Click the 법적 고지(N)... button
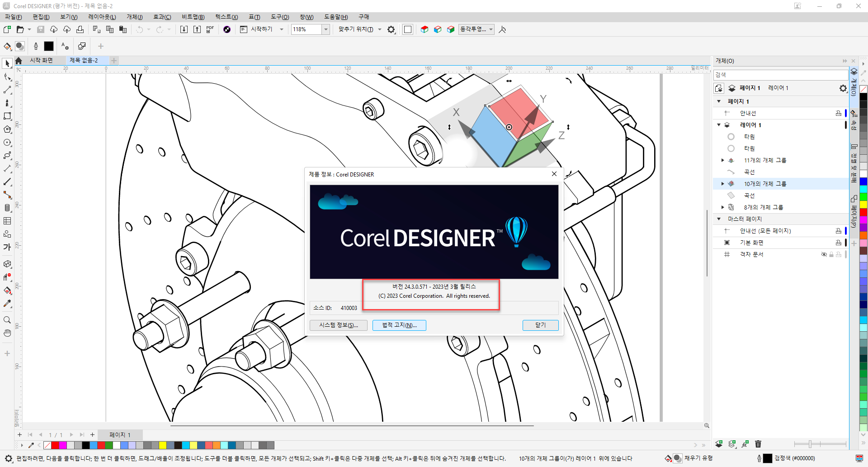868x467 pixels. 399,325
